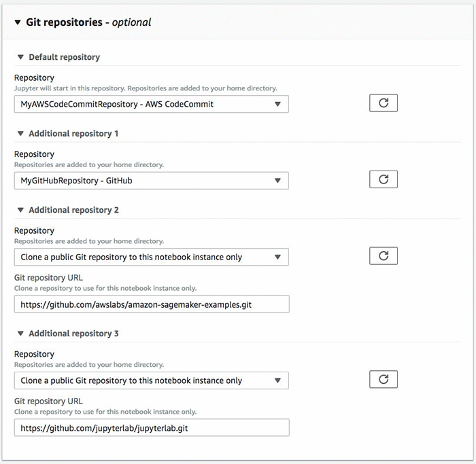
Task: Click the jupyterlab Git repository URL field
Action: click(x=151, y=428)
